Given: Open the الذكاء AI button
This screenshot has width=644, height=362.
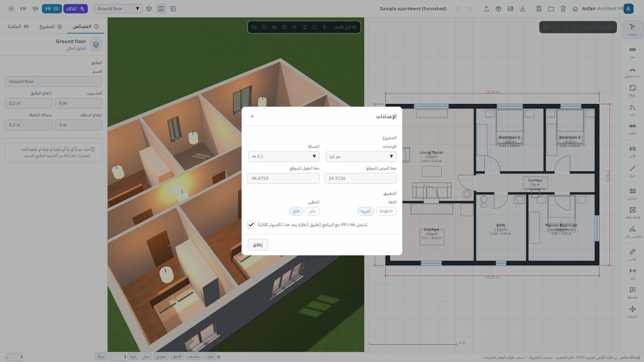Looking at the screenshot, I should tap(75, 8).
